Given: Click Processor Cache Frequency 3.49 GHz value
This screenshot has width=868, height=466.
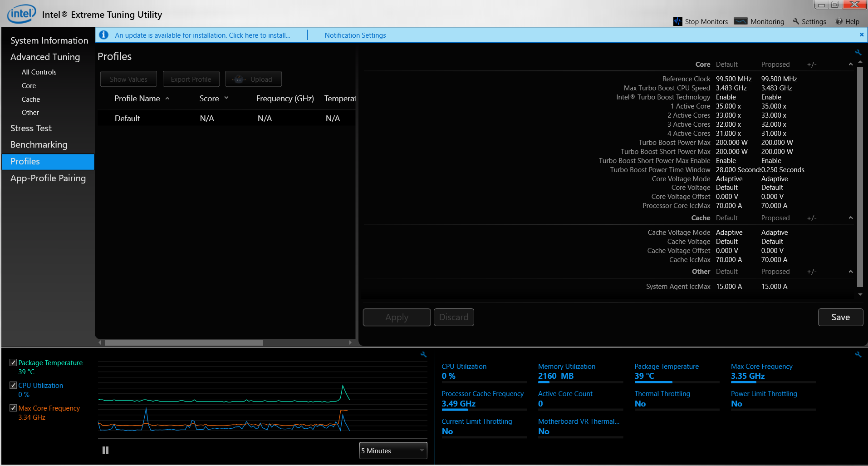Looking at the screenshot, I should pyautogui.click(x=459, y=404).
